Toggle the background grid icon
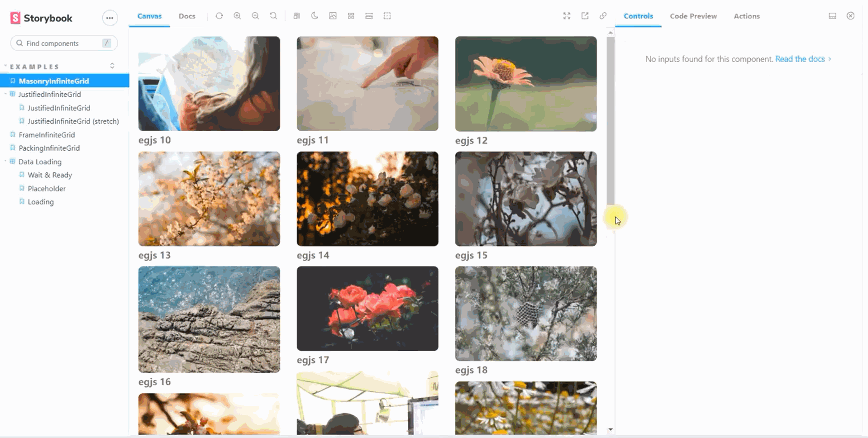 (351, 16)
